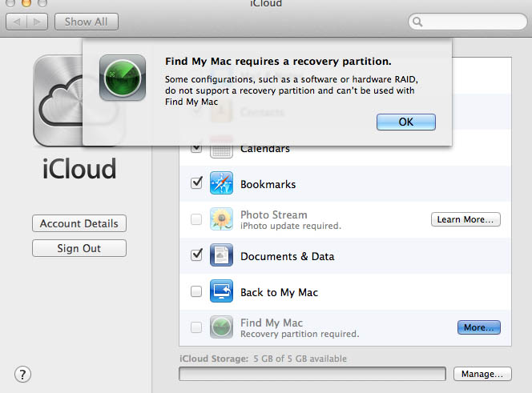Click the Back to My Mac label
This screenshot has width=532, height=393.
click(x=280, y=292)
